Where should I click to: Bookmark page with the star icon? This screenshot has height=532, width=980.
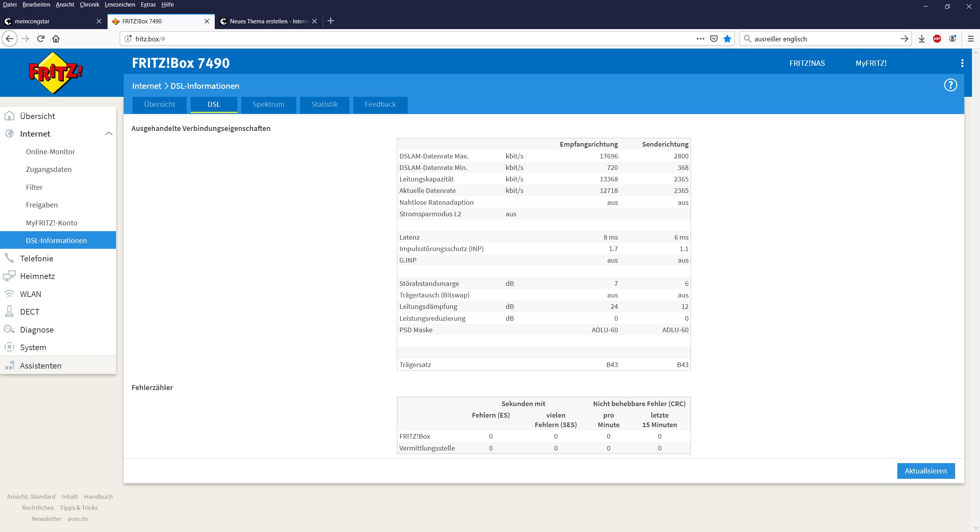(x=727, y=39)
